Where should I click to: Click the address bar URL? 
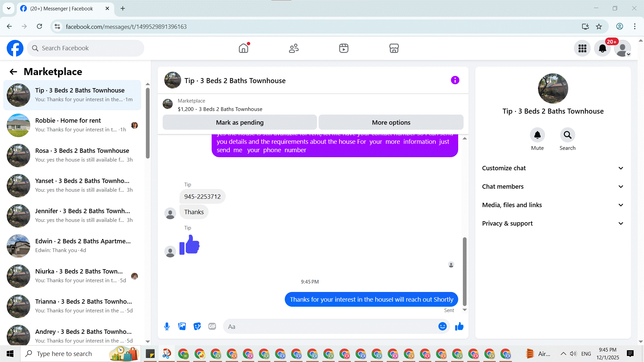[126, 26]
